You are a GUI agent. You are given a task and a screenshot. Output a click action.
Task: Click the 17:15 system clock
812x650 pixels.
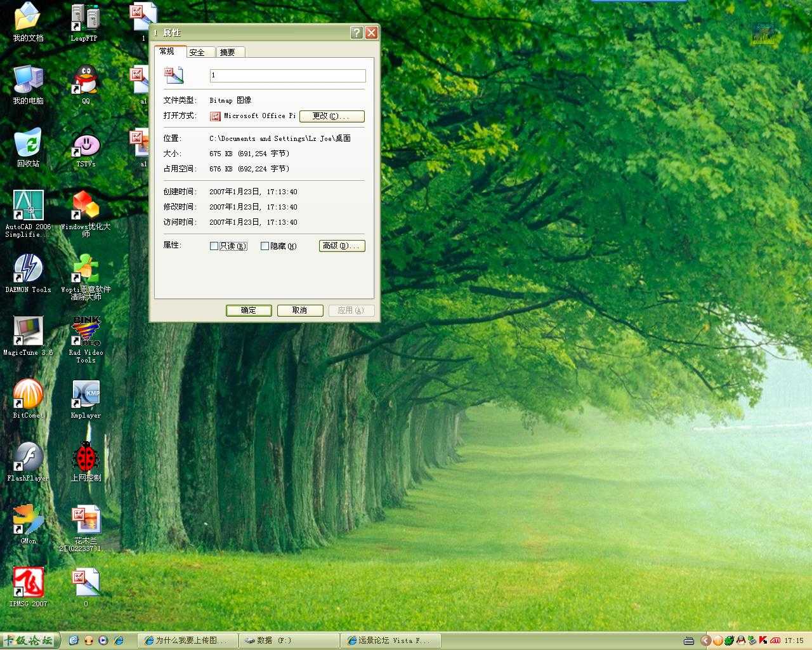click(x=794, y=641)
